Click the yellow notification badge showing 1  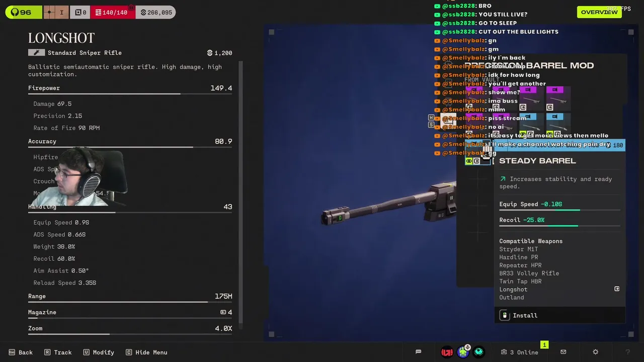point(544,345)
